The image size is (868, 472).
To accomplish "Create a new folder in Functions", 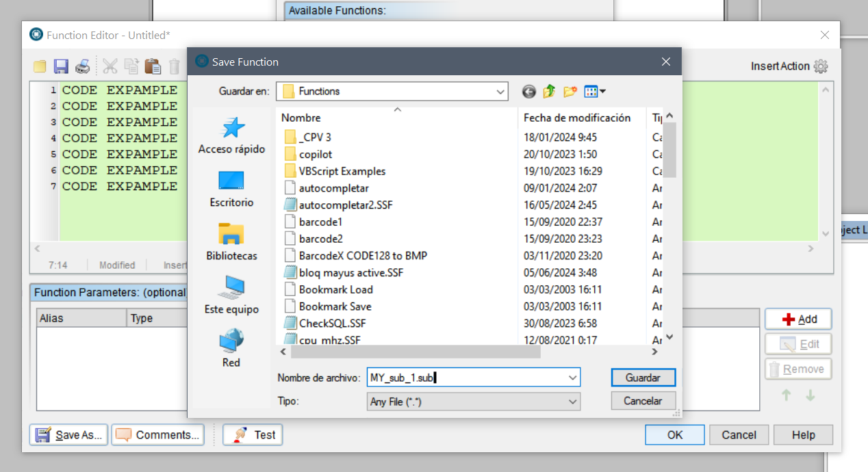I will pyautogui.click(x=570, y=91).
